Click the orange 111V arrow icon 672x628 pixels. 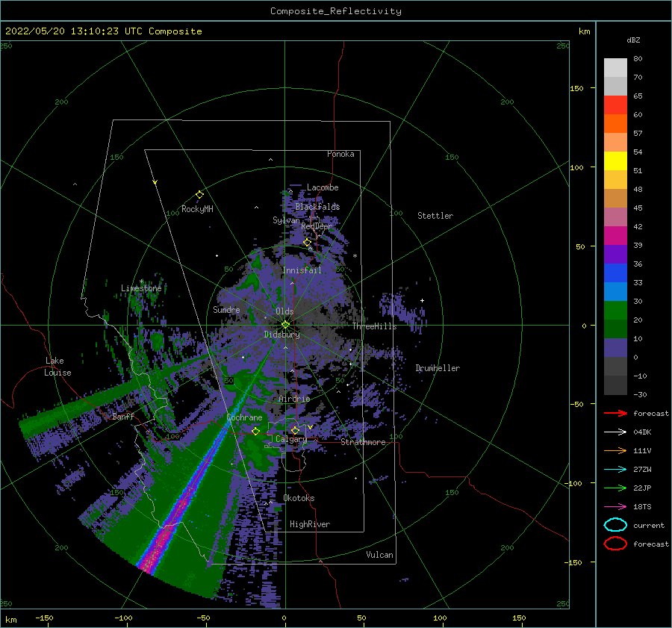point(615,450)
